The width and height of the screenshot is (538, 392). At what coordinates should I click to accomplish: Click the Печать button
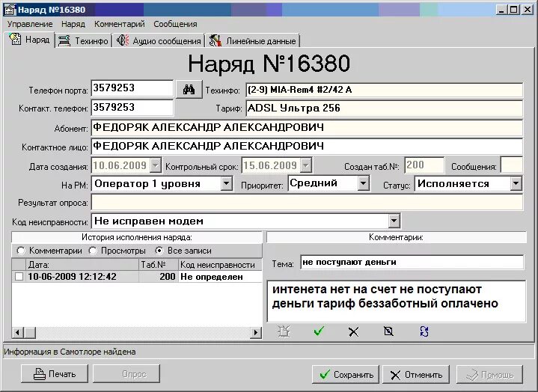click(55, 374)
